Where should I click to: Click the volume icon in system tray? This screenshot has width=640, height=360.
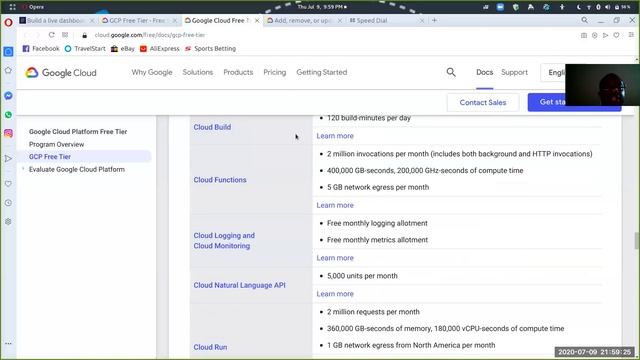pos(607,7)
